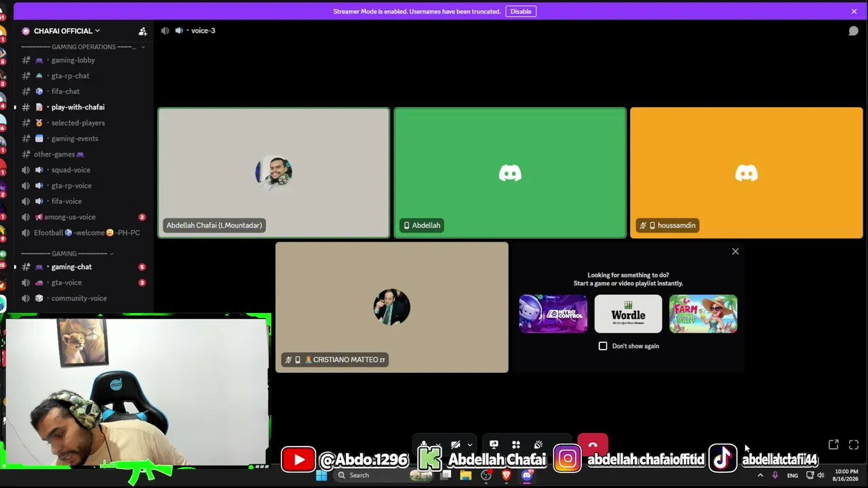Launch the Wordle activity card
This screenshot has width=868, height=488.
coord(628,314)
